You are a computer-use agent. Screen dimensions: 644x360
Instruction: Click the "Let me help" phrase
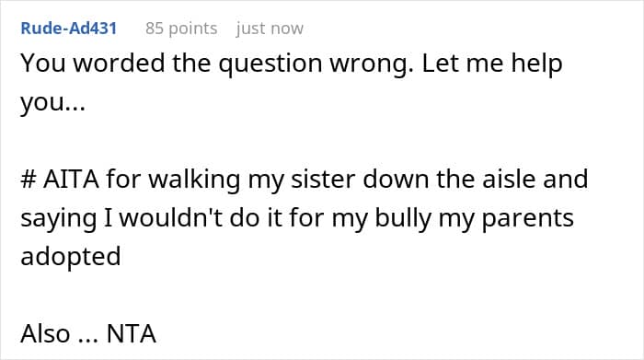(492, 64)
